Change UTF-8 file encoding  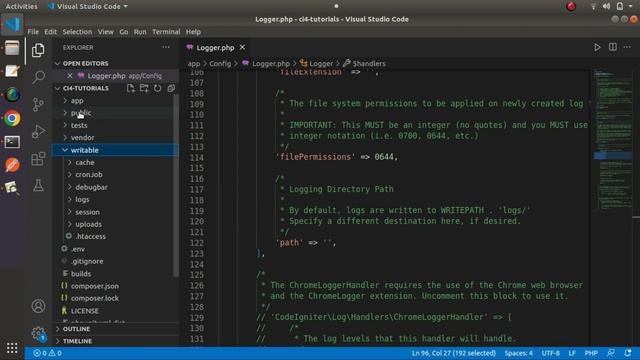551,353
